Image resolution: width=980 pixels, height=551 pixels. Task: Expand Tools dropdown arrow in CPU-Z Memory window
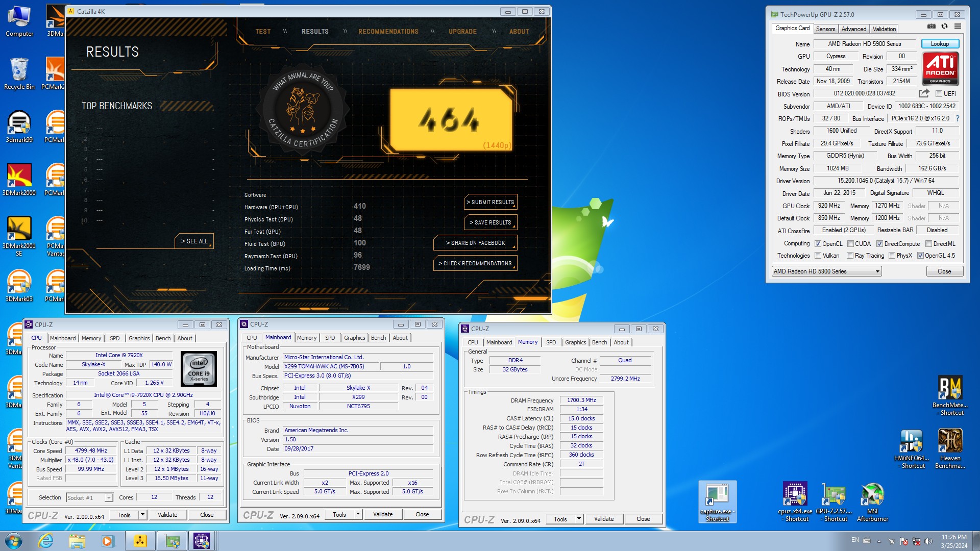click(579, 519)
